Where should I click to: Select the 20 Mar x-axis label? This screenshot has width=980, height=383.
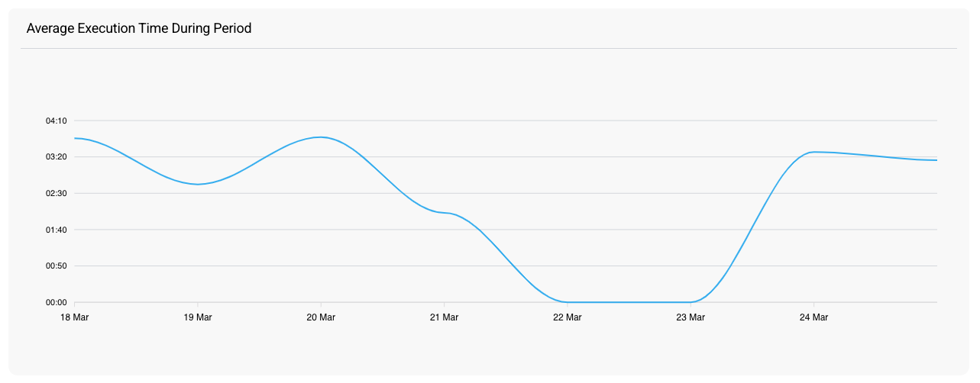pos(321,317)
